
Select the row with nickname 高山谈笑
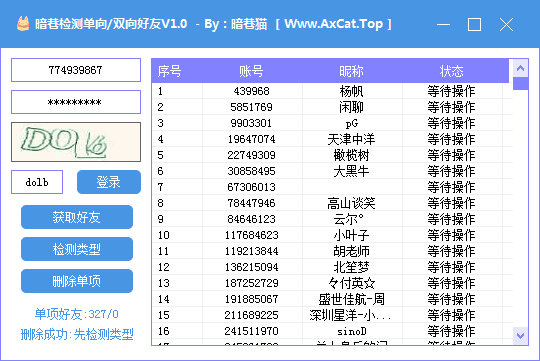(x=332, y=203)
